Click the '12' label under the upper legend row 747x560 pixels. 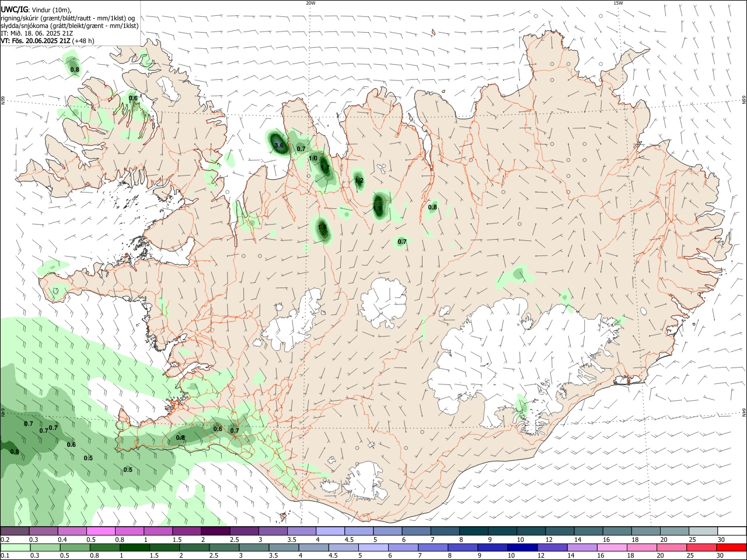[x=549, y=540]
